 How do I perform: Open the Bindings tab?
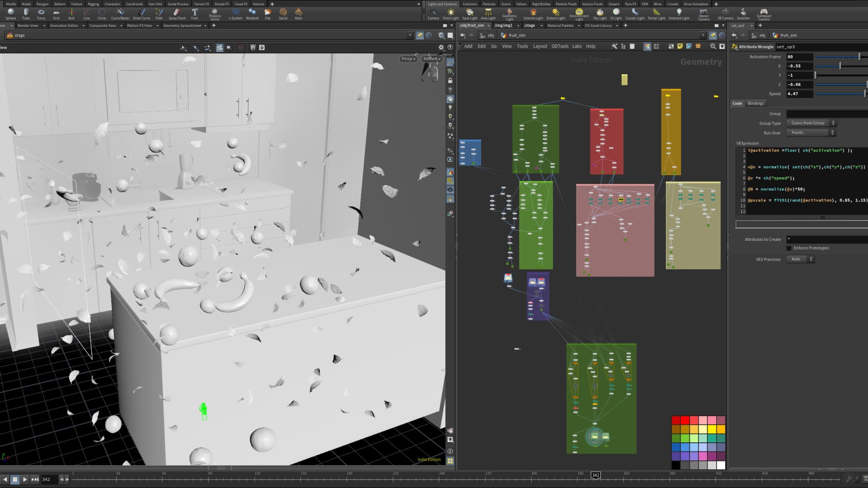click(755, 103)
